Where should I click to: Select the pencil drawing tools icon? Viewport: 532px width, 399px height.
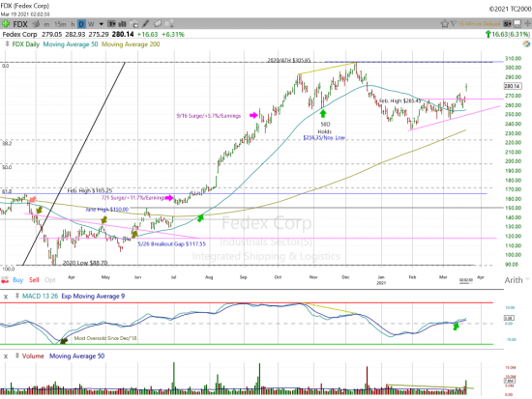pos(145,24)
